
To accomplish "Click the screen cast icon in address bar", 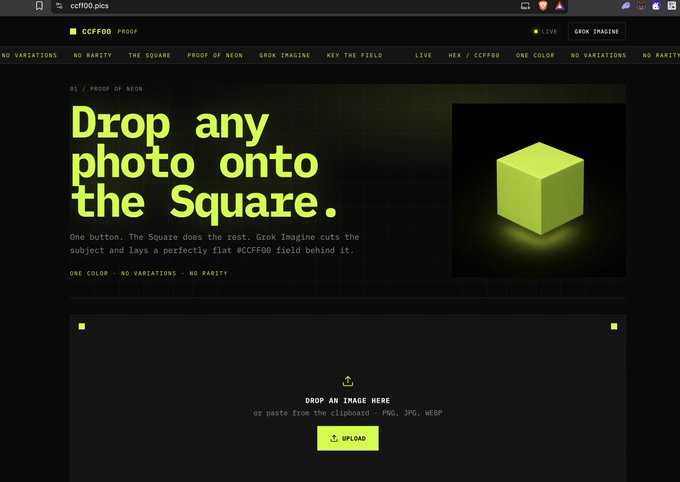I will pyautogui.click(x=525, y=6).
